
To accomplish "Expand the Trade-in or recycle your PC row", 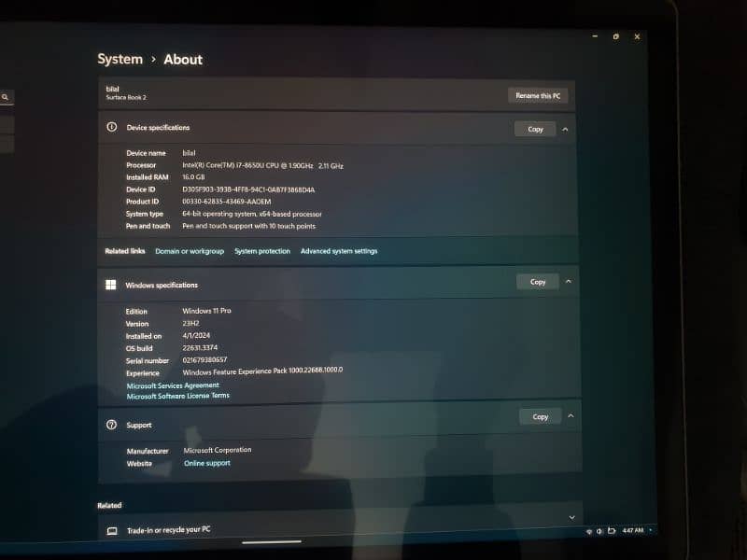I will pos(571,516).
